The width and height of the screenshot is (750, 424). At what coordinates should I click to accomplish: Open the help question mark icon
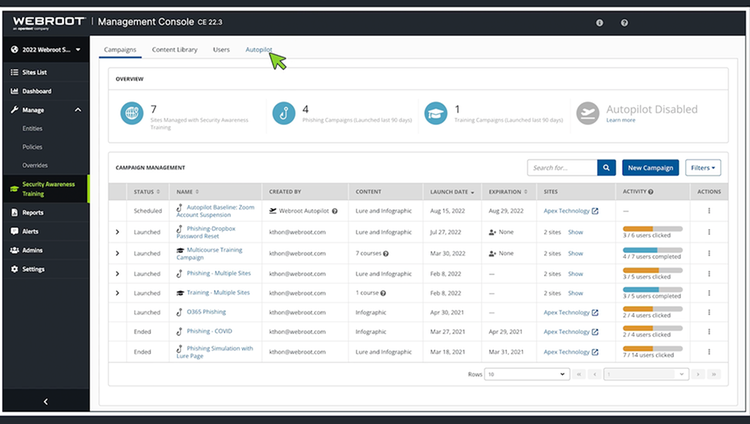click(624, 22)
